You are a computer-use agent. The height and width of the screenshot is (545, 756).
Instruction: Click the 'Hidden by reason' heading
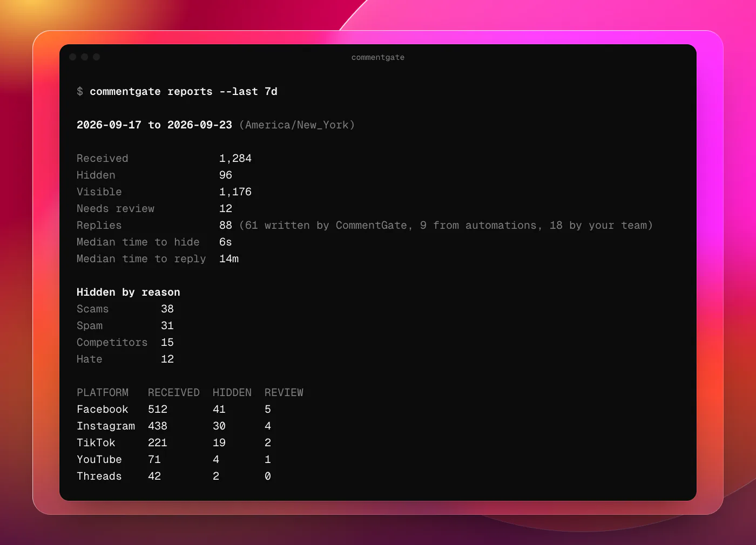129,292
